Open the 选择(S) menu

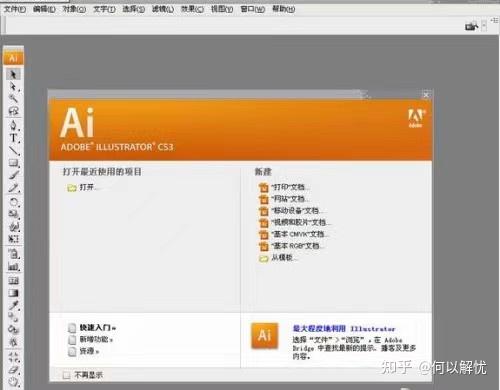133,9
